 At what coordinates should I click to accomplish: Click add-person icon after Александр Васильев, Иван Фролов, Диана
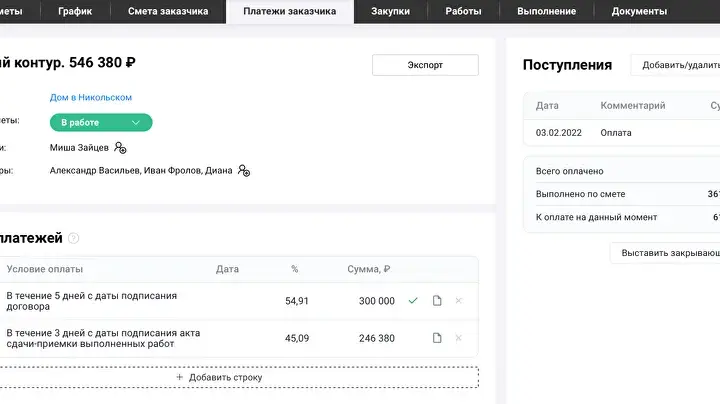[243, 171]
